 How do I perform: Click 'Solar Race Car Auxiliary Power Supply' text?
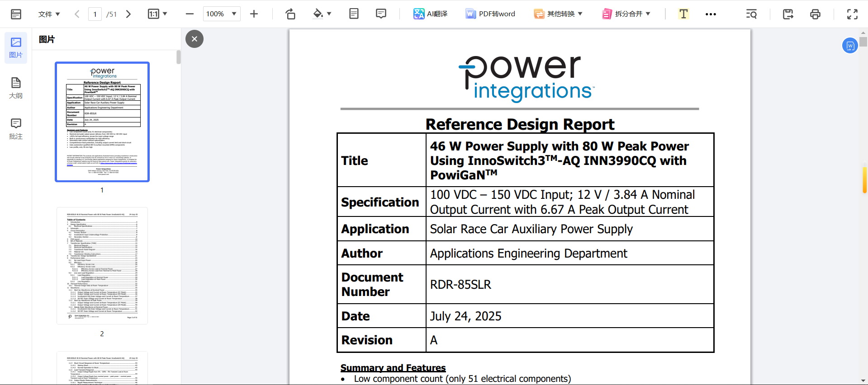[x=531, y=229]
